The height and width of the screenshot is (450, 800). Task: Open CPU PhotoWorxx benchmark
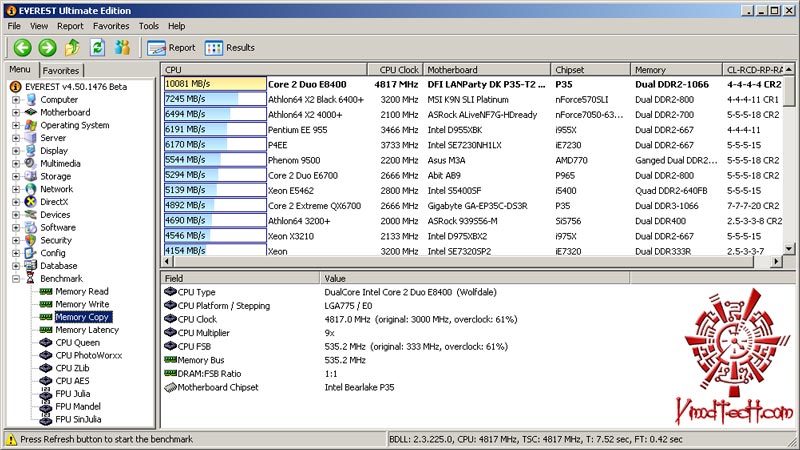tap(89, 355)
